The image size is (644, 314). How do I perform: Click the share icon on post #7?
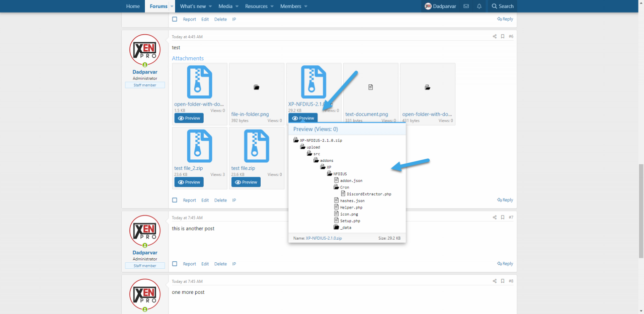495,218
